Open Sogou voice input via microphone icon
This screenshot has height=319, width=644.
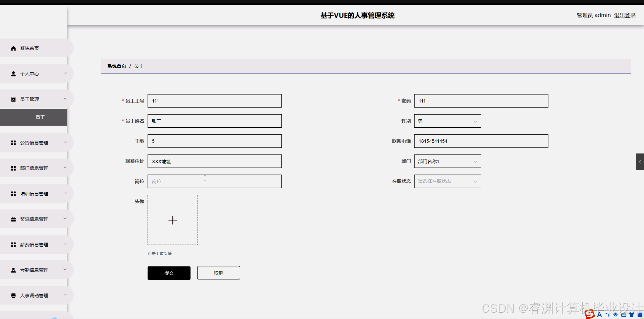pos(615,315)
